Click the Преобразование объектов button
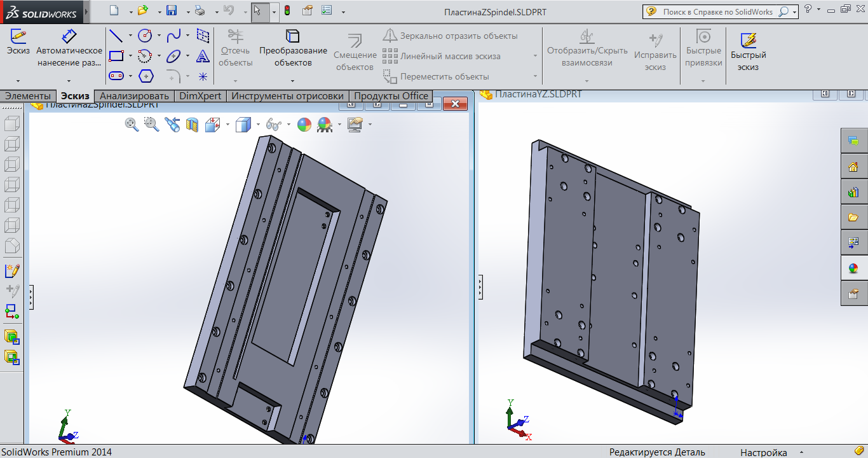Viewport: 868px width, 458px height. tap(293, 48)
